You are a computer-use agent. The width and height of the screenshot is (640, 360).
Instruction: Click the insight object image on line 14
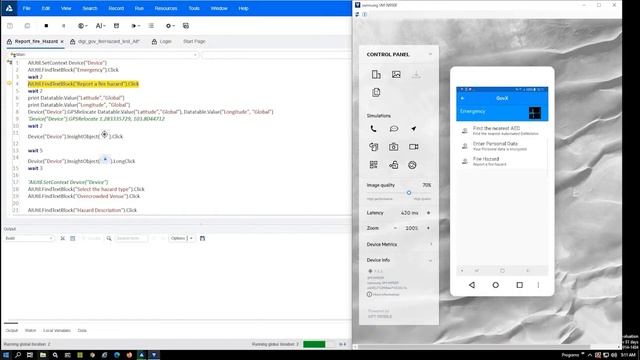105,159
